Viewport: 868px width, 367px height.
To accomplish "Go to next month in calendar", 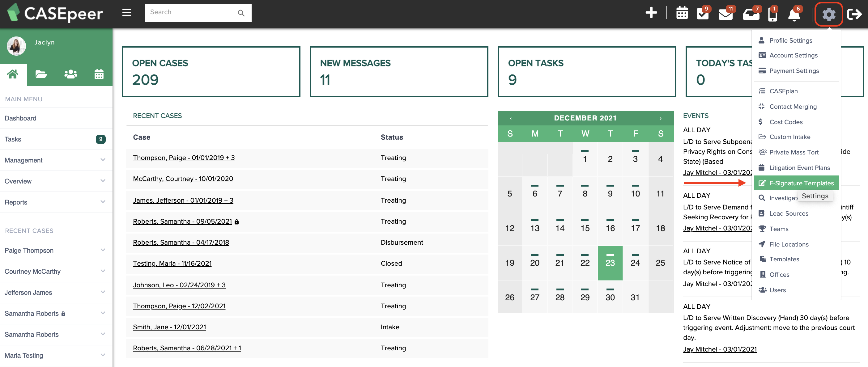I will click(x=661, y=118).
